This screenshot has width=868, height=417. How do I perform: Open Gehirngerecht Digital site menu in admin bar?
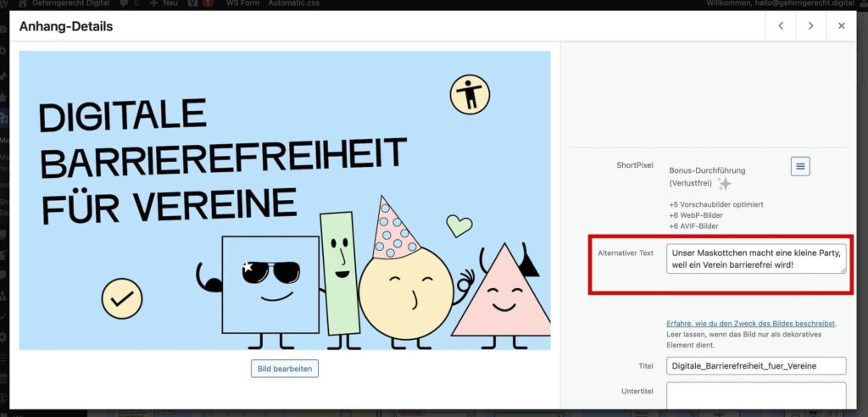[63, 3]
